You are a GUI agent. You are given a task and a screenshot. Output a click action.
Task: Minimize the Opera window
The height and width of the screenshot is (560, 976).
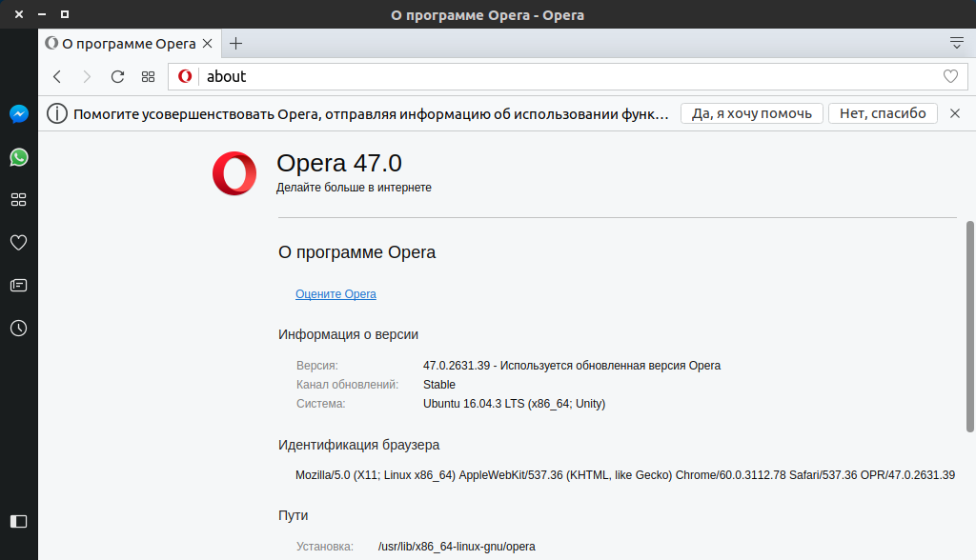pos(42,13)
